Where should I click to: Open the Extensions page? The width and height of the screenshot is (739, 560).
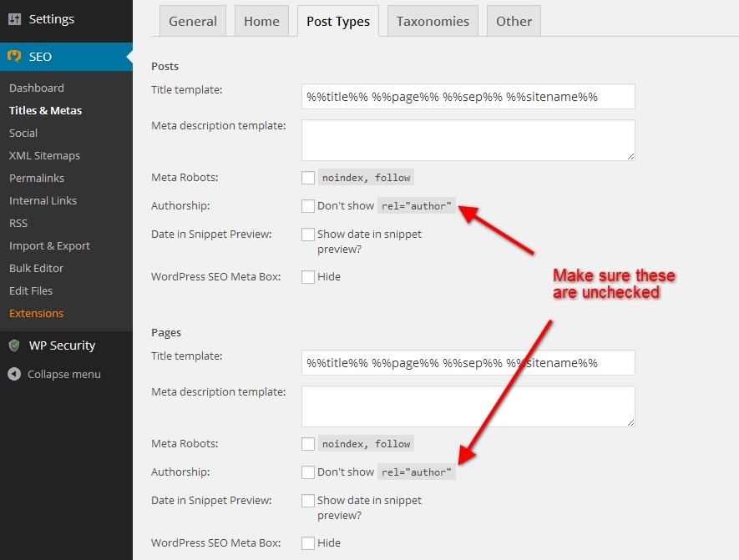point(36,313)
